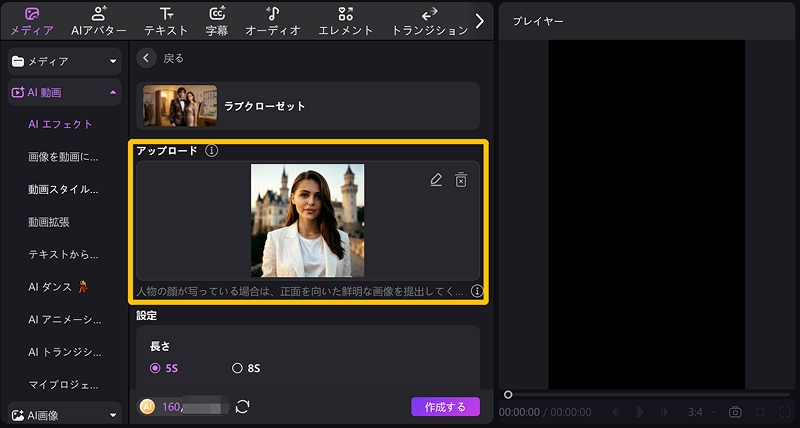Click the 設定 section heading

pos(147,316)
